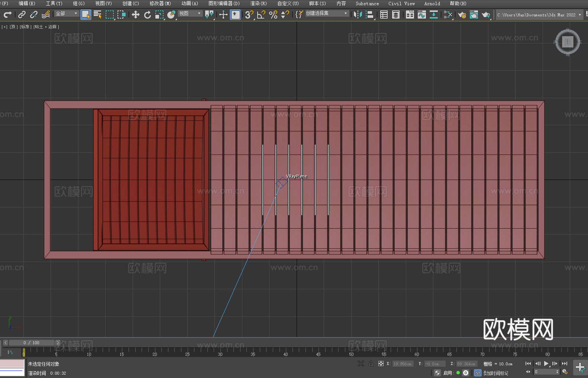This screenshot has width=588, height=378.
Task: Toggle the Percent Snap button
Action: 273,14
